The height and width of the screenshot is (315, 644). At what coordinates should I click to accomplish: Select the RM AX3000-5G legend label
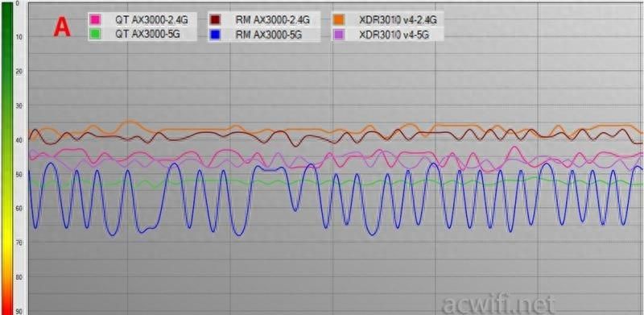pos(269,35)
